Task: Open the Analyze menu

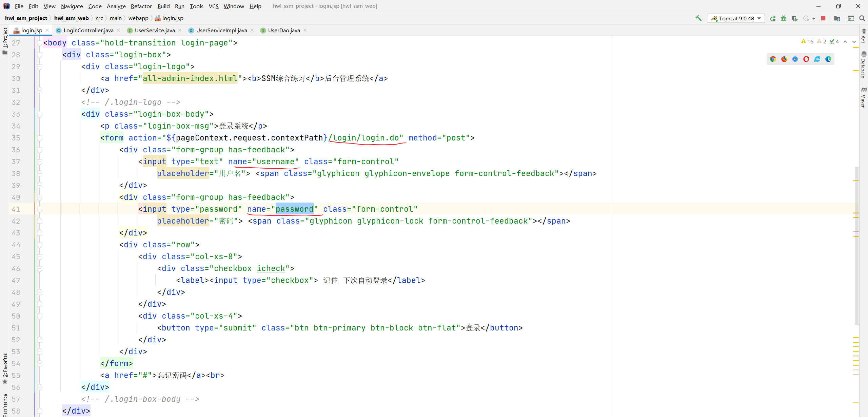Action: [x=116, y=6]
